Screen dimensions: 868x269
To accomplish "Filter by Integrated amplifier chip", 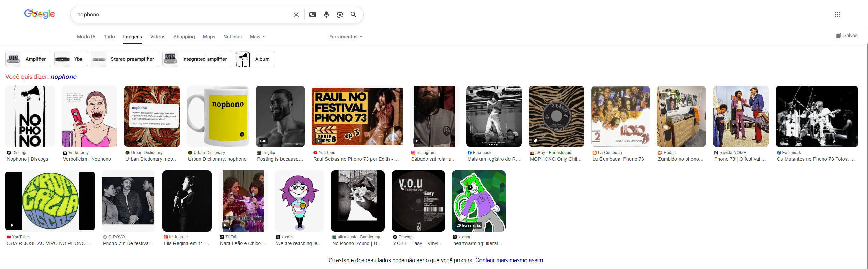I will tap(197, 59).
